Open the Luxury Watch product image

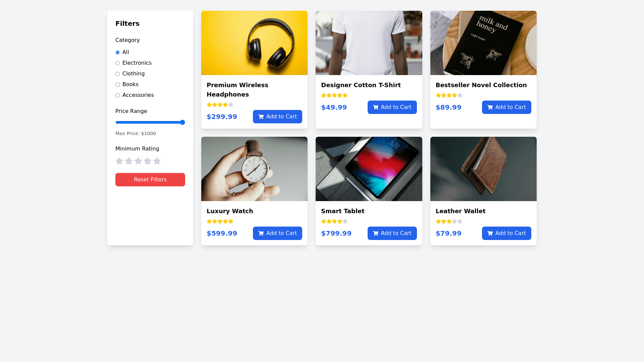(x=254, y=169)
